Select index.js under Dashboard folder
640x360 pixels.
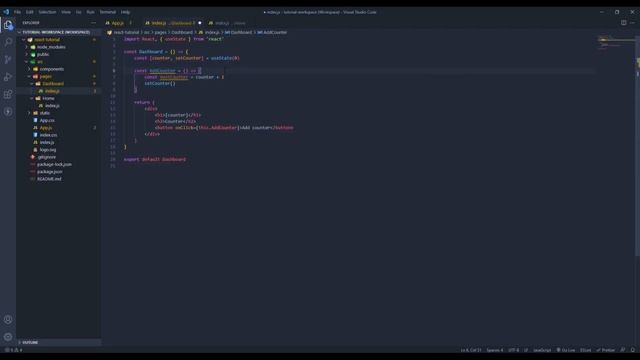(58, 91)
